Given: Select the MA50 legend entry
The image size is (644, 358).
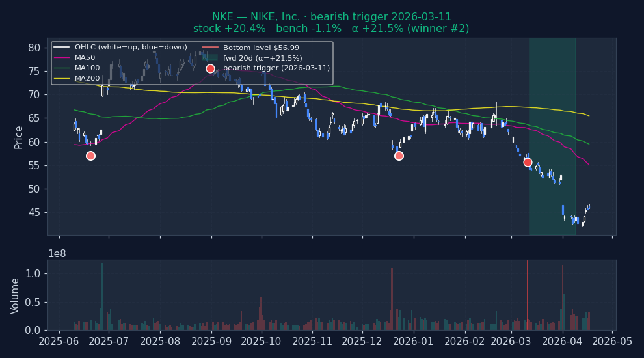Looking at the screenshot, I should pos(74,57).
